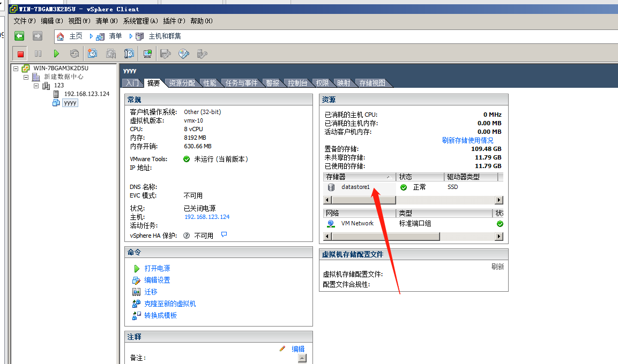
Task: Click the 主机和群集 icon in breadcrumb
Action: (139, 36)
